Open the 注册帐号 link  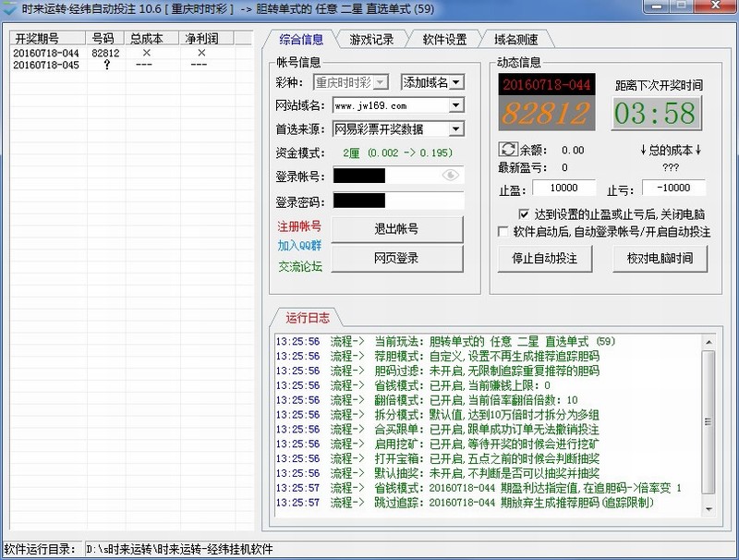pos(299,226)
